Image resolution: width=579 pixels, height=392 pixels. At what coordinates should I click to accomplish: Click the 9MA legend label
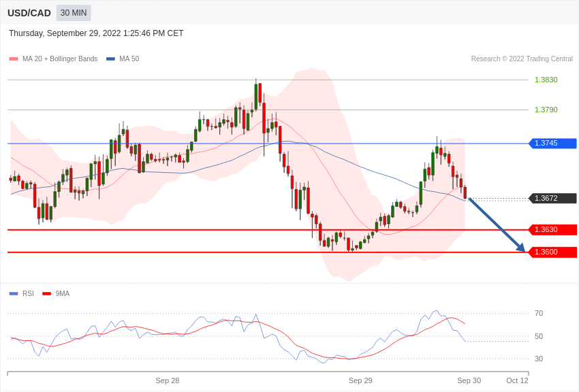click(63, 294)
